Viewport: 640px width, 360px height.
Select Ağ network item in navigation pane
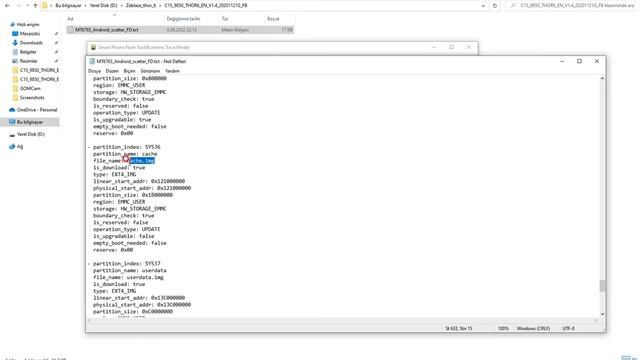pos(20,147)
